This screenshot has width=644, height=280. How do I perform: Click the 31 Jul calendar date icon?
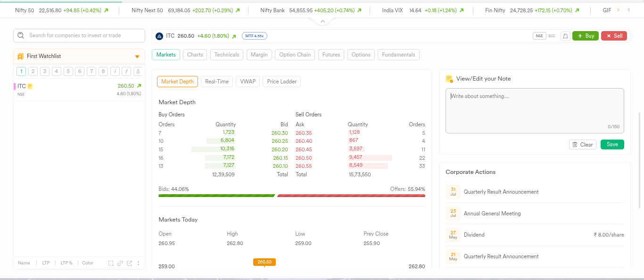coord(453,191)
